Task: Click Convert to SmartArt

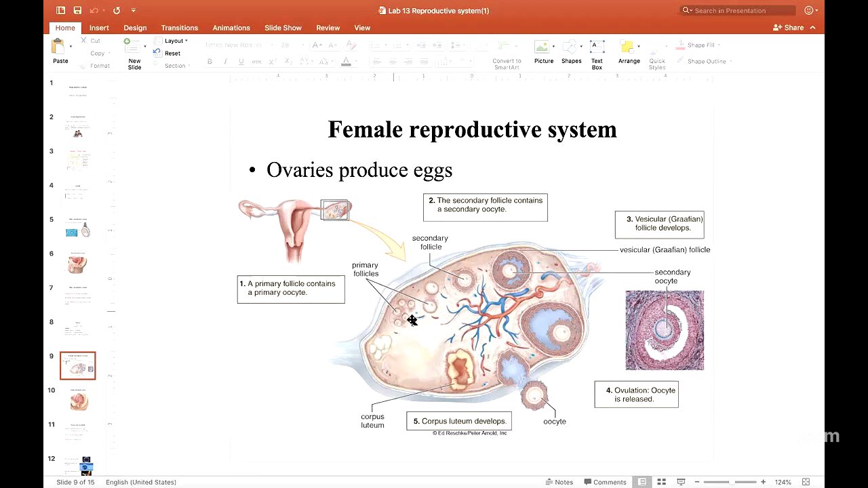Action: 507,54
